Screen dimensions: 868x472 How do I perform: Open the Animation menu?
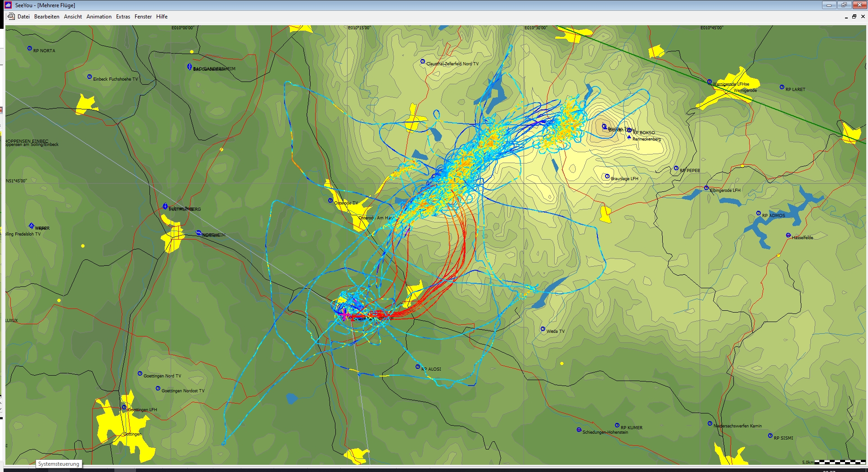tap(99, 17)
